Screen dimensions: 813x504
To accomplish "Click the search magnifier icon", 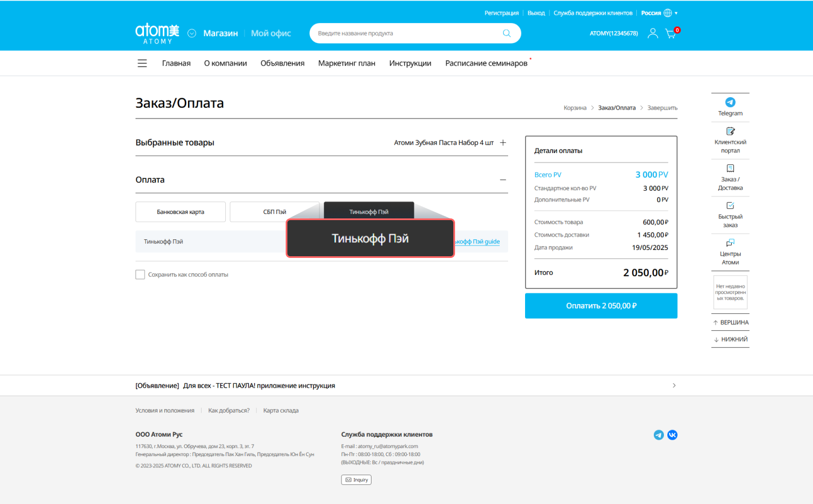I will pos(506,33).
